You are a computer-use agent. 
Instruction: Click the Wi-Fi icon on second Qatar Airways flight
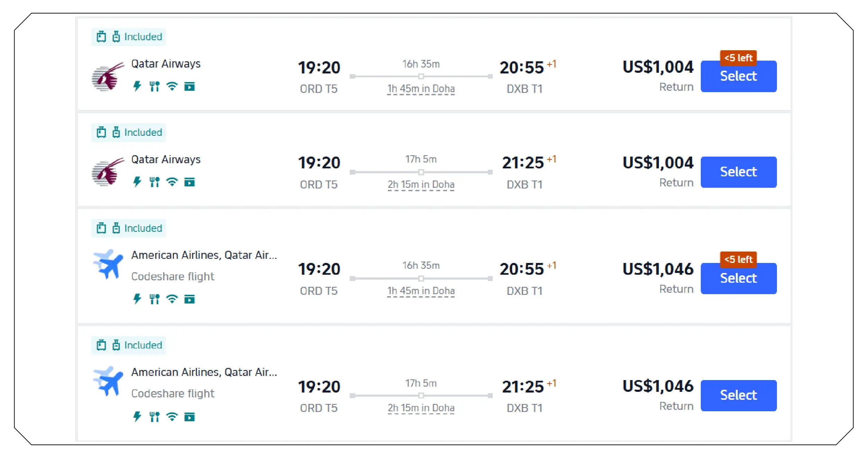pos(172,182)
